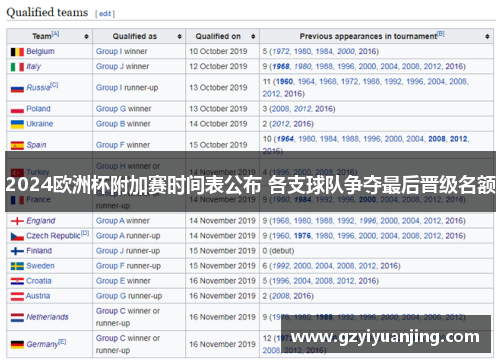Screen dimensions: 500x362
Task: Follow Group I link in Belgium row
Action: pos(108,51)
